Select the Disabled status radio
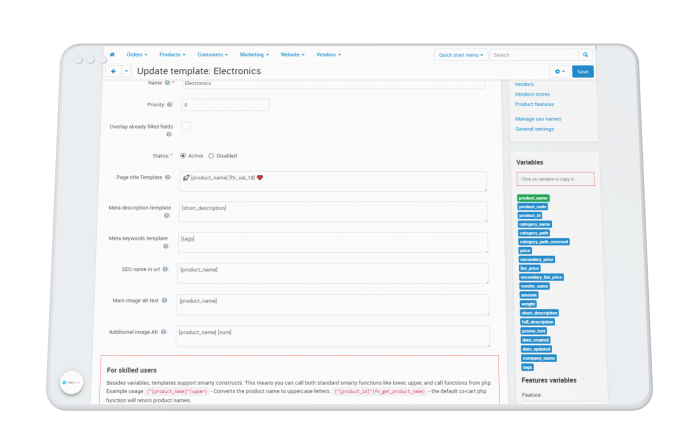 [211, 156]
